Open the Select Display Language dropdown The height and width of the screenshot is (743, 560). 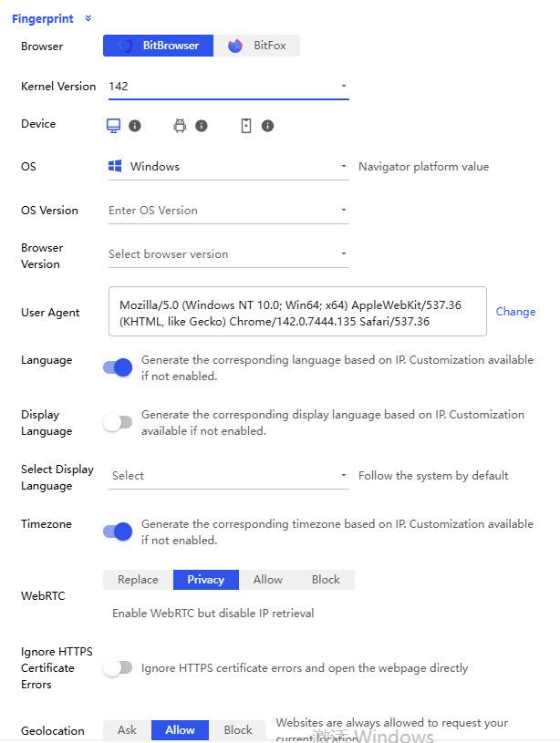pyautogui.click(x=343, y=475)
